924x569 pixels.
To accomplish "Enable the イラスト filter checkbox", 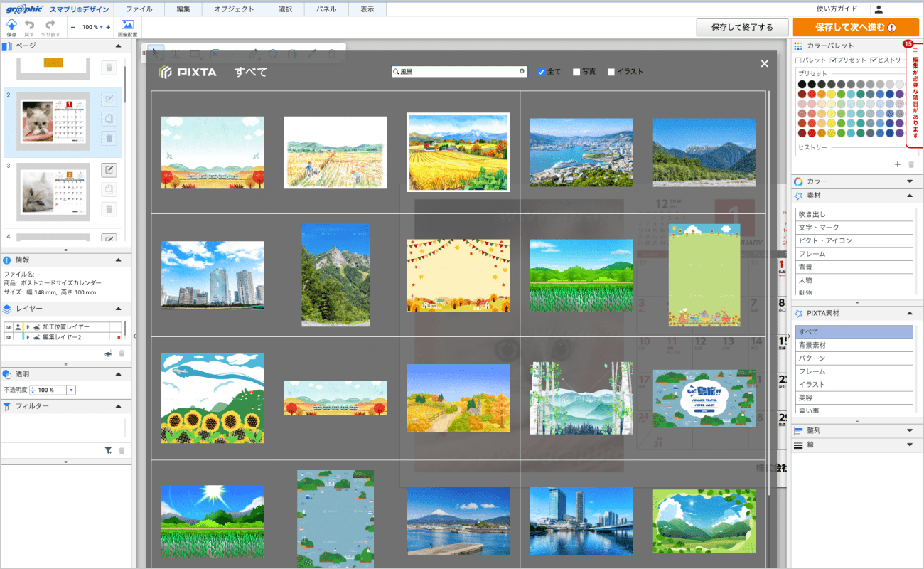I will click(611, 72).
